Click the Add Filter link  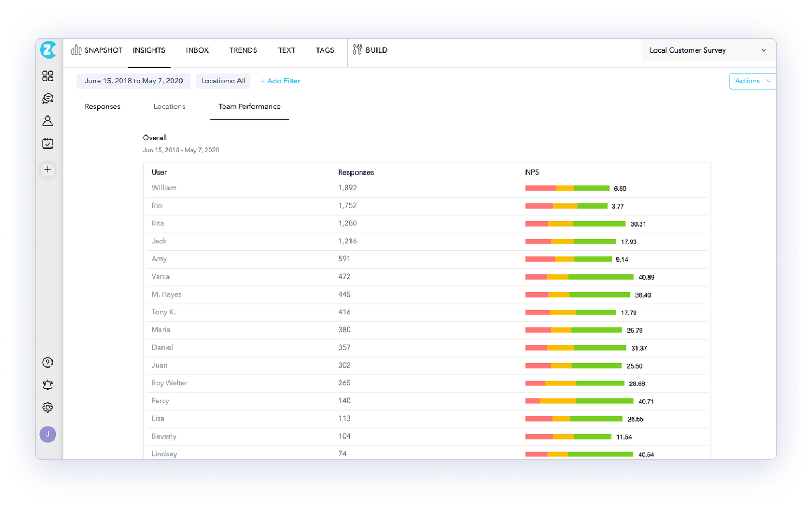pos(280,81)
